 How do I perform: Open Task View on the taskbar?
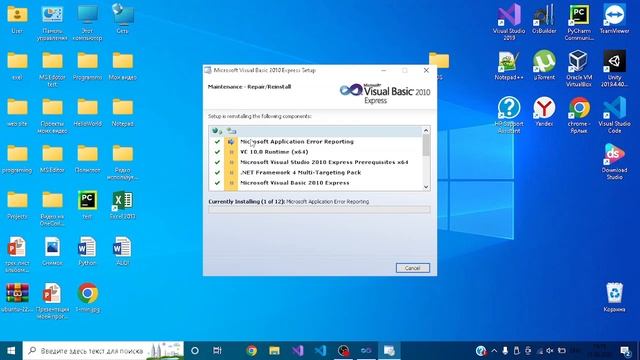click(217, 351)
